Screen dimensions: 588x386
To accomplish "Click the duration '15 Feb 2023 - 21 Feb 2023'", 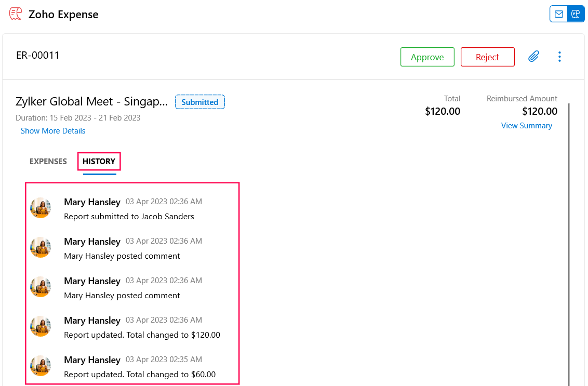I will pos(95,118).
